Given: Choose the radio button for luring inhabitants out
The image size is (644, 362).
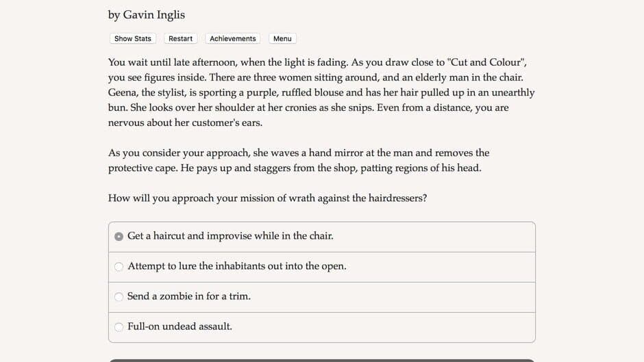Looking at the screenshot, I should tap(119, 266).
